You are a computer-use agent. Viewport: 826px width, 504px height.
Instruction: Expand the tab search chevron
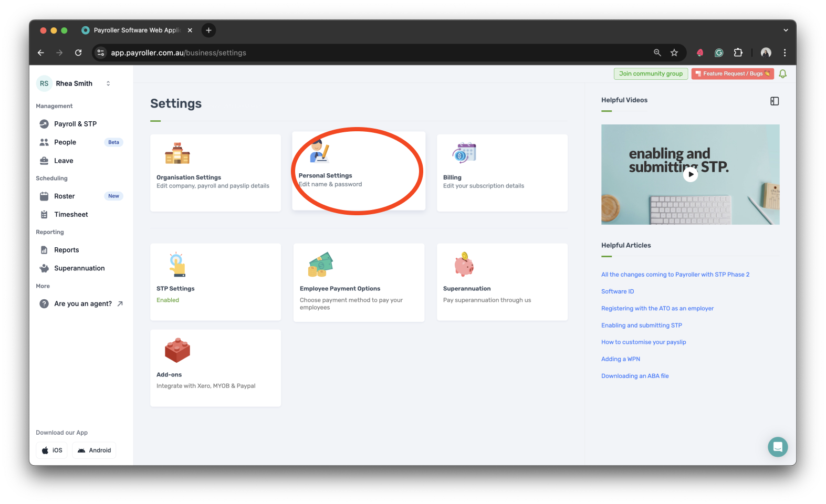pos(786,30)
